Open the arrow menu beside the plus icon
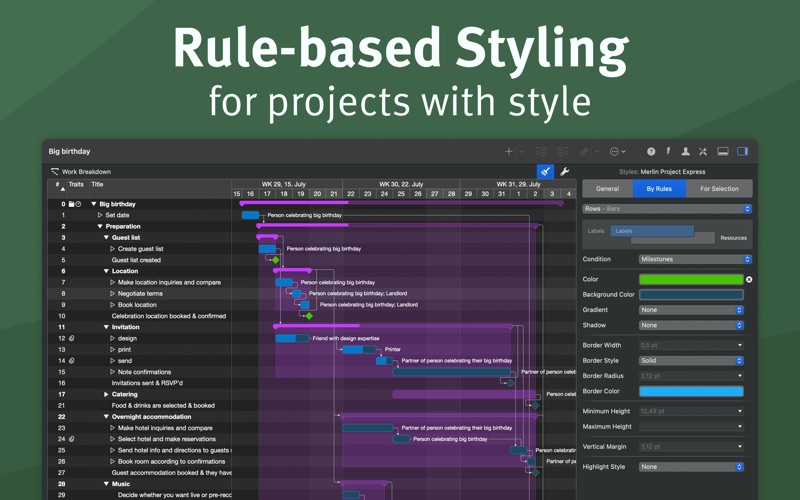The image size is (800, 500). tap(521, 152)
